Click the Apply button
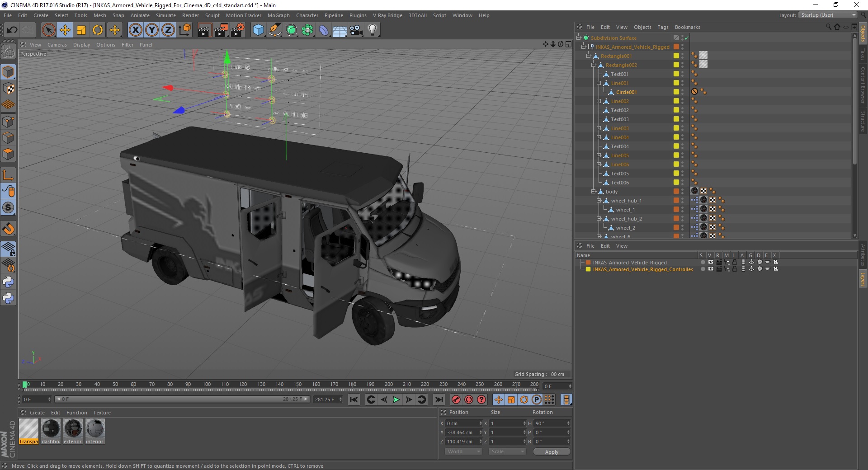The height and width of the screenshot is (470, 868). pyautogui.click(x=552, y=451)
